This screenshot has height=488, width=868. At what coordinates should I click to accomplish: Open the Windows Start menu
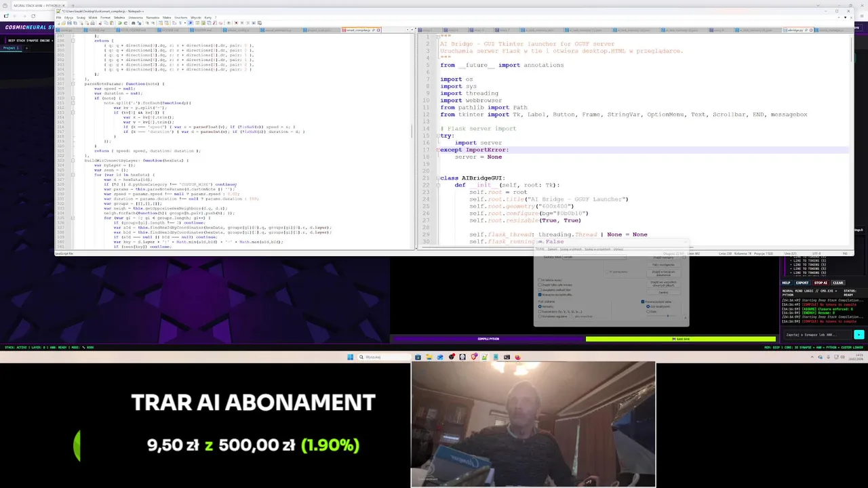[x=350, y=357]
